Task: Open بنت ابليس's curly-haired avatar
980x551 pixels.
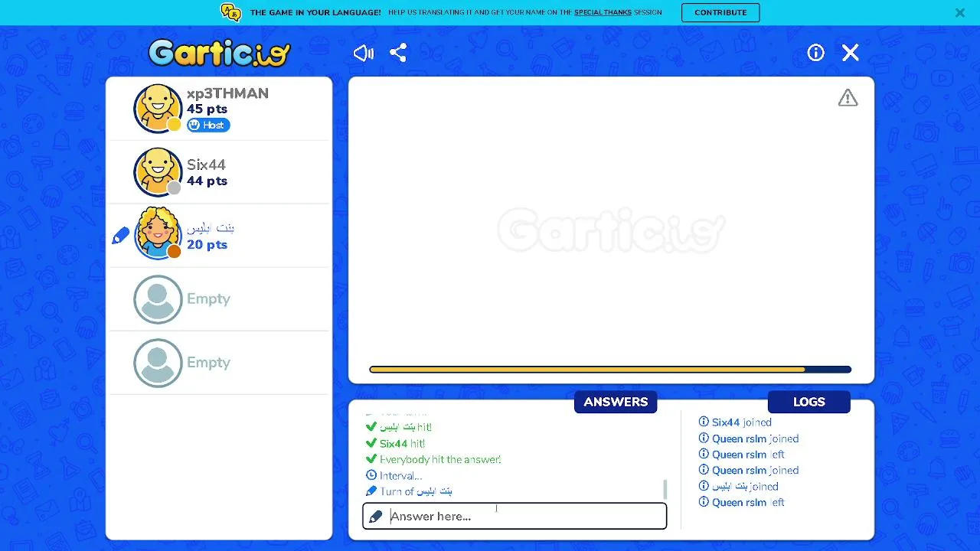Action: [158, 235]
